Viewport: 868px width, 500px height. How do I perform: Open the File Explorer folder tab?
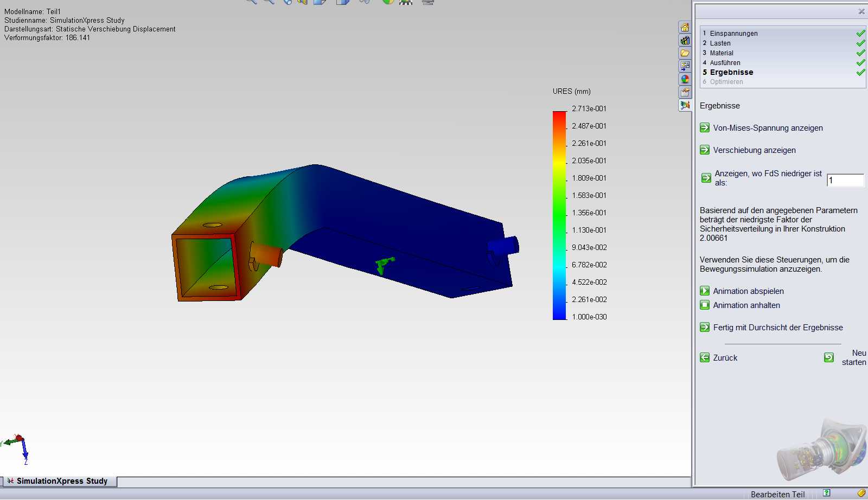click(x=685, y=53)
